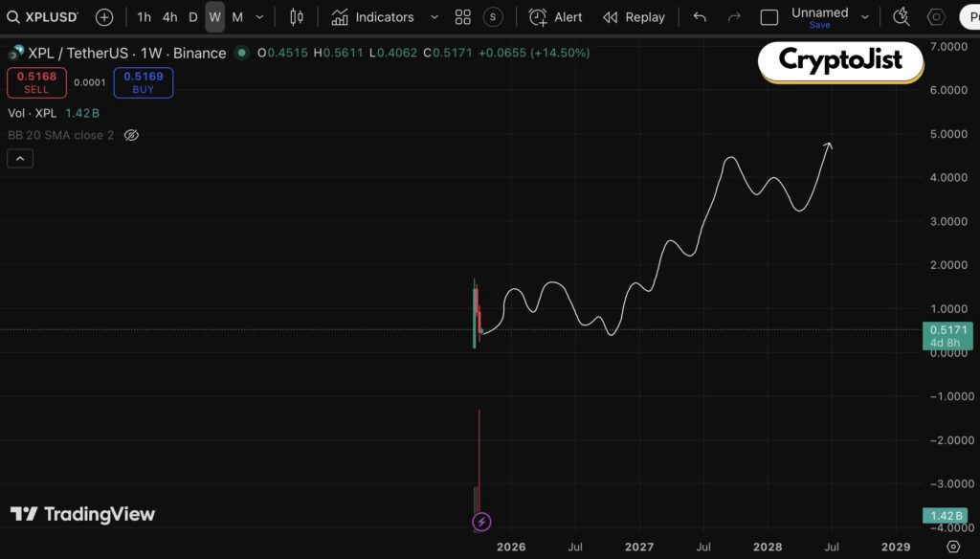Click the XPLUSD symbol search field
980x559 pixels.
pyautogui.click(x=44, y=17)
